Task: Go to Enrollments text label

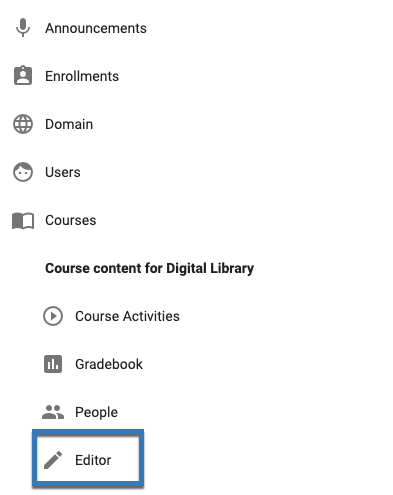Action: point(82,76)
